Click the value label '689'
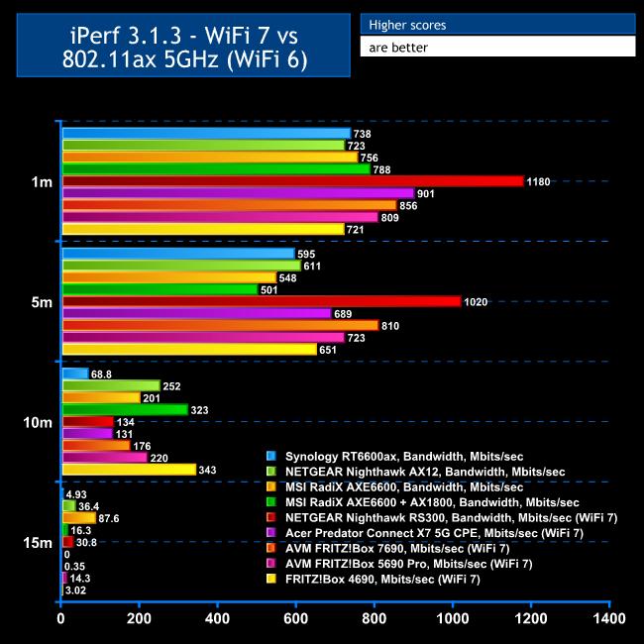This screenshot has height=644, width=644. [343, 314]
